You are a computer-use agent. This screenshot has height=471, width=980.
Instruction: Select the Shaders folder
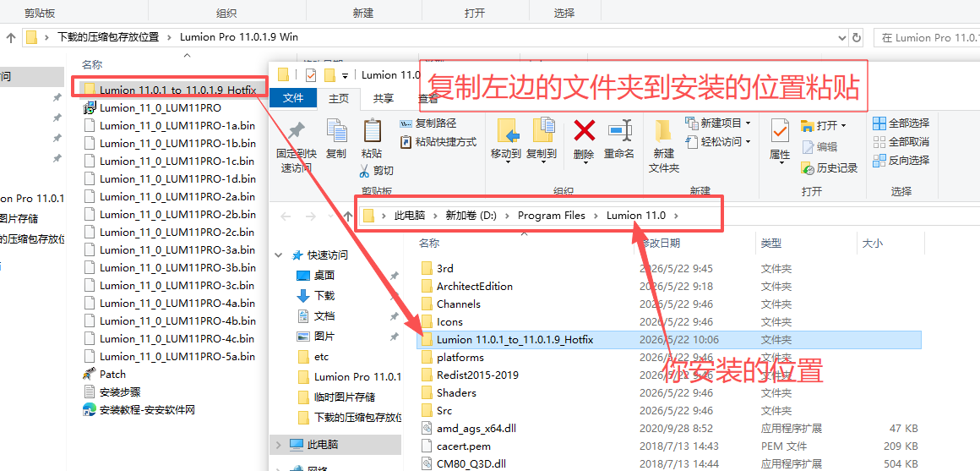(456, 393)
